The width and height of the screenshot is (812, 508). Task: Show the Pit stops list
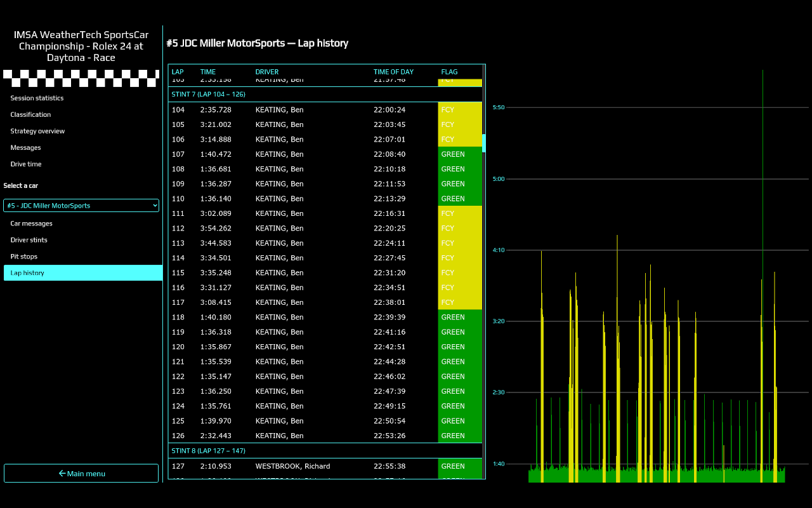pyautogui.click(x=23, y=257)
